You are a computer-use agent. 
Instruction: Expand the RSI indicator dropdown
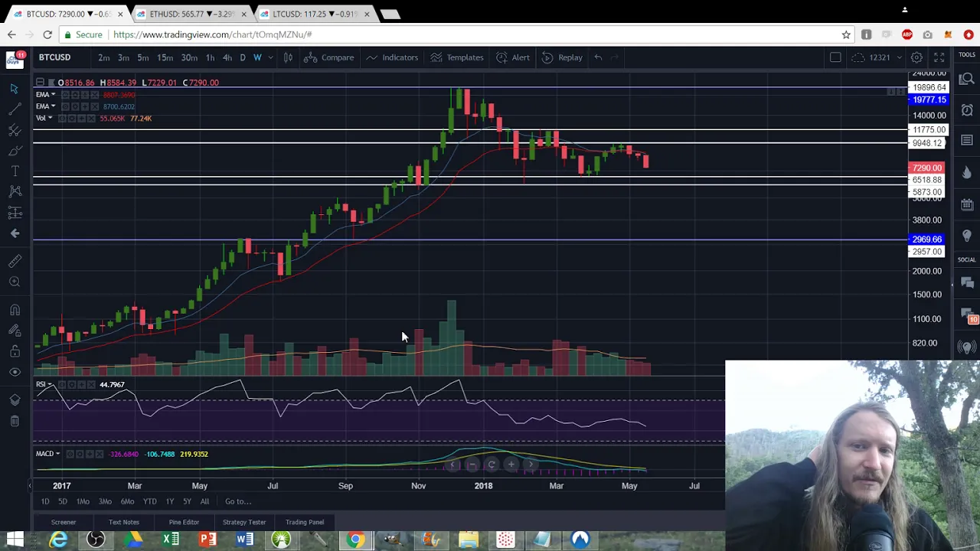(49, 384)
